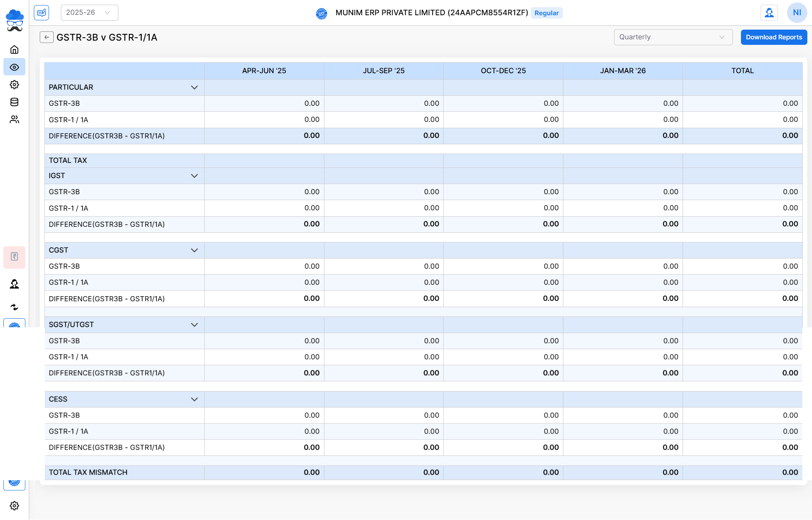812x520 pixels.
Task: Collapse the IGST section chevron
Action: click(x=195, y=176)
